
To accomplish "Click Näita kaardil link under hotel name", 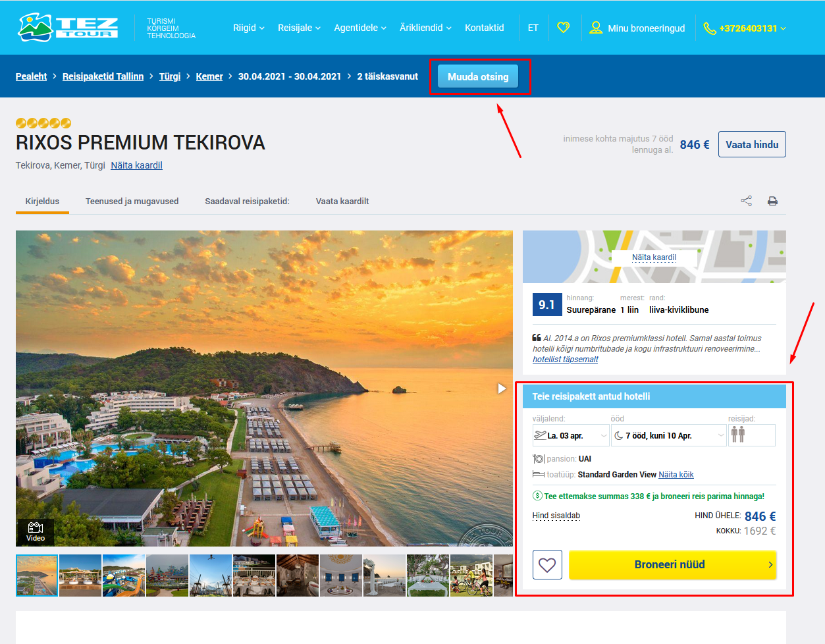I will click(136, 165).
